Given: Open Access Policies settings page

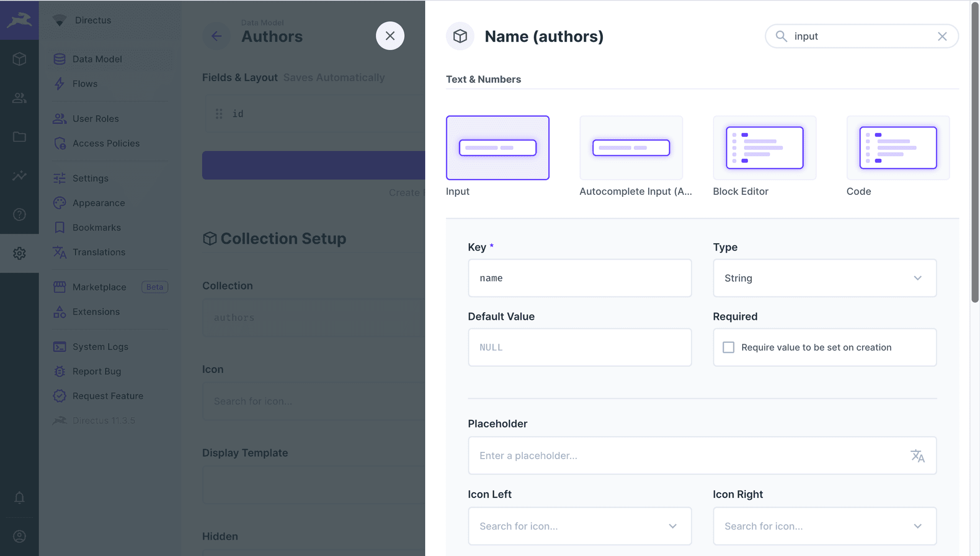Looking at the screenshot, I should pos(106,143).
